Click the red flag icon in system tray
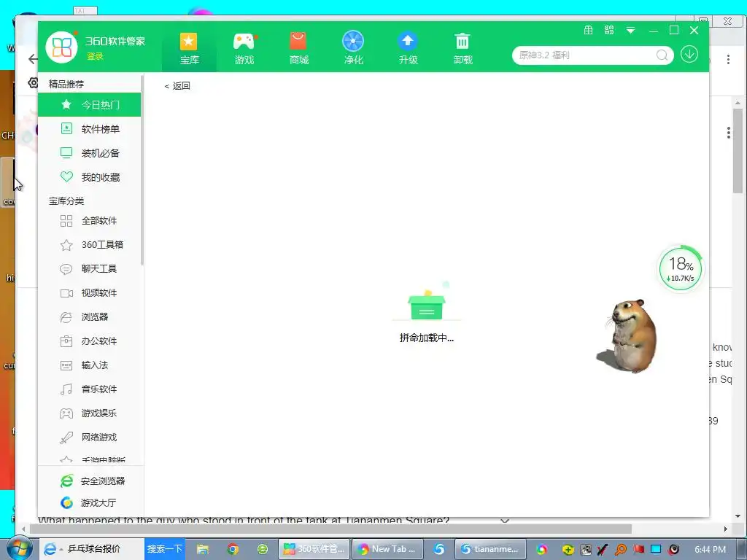The image size is (747, 560). 638,550
